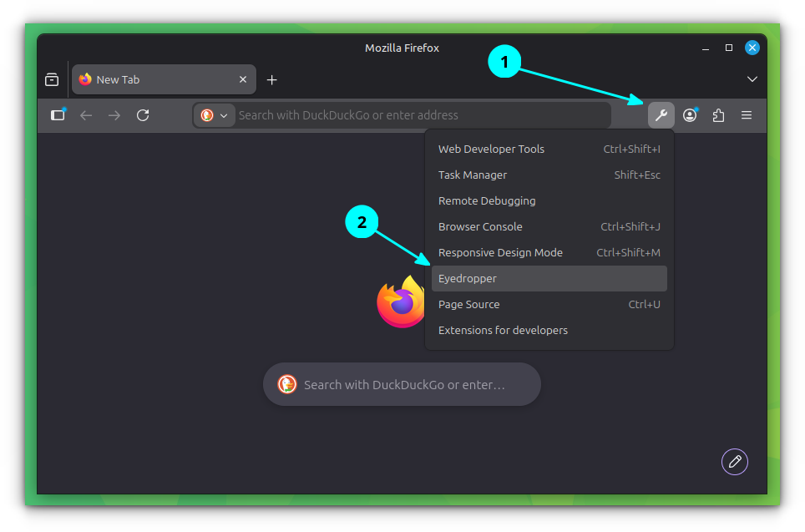Choose Responsive Design Mode entry
Image resolution: width=805 pixels, height=532 pixels.
click(549, 253)
